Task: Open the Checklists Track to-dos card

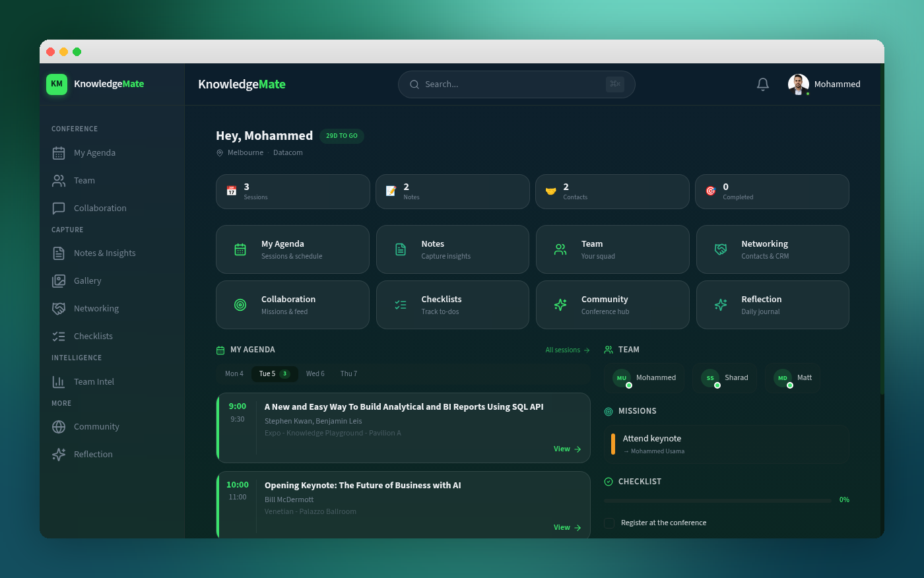Action: (453, 305)
